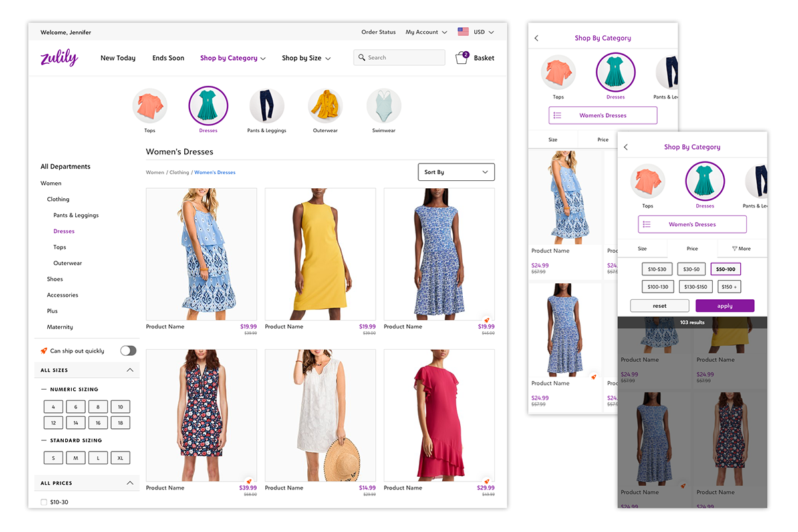Open the Sort By dropdown

click(x=456, y=172)
